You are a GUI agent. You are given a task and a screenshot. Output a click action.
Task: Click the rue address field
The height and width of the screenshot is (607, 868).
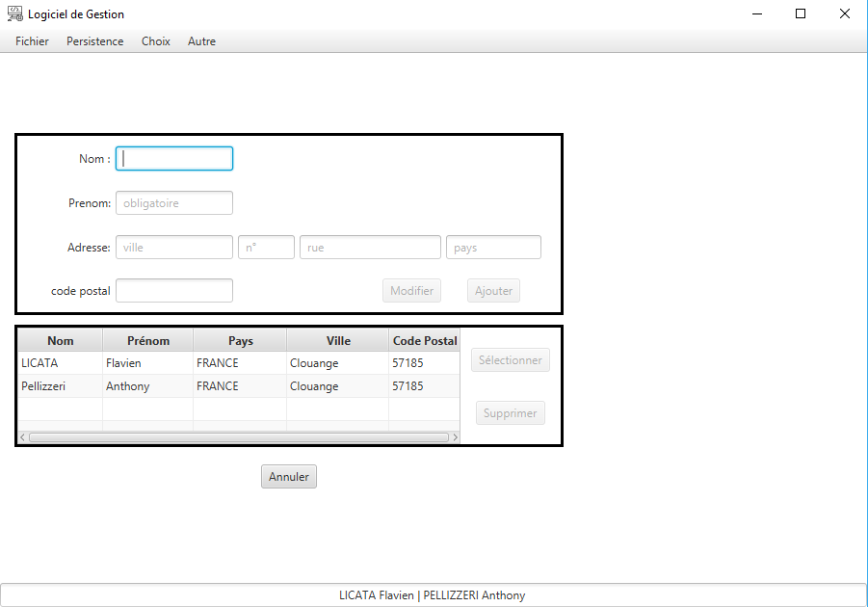[370, 247]
